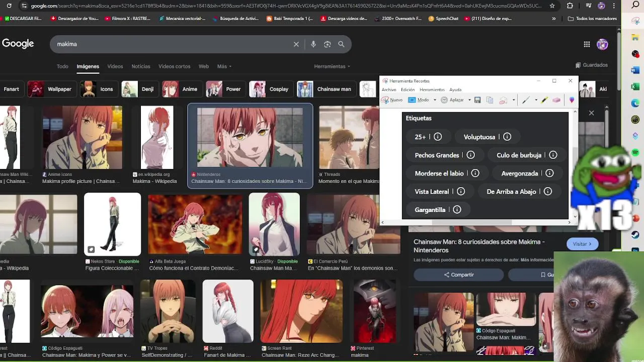Screen dimensions: 644x362
Task: Start voice search with the microphone
Action: [313, 44]
